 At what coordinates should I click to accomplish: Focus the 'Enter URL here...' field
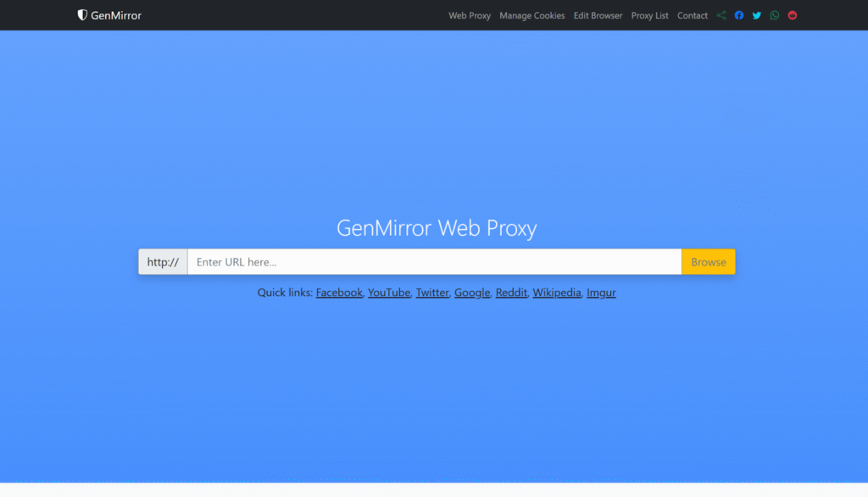point(434,262)
